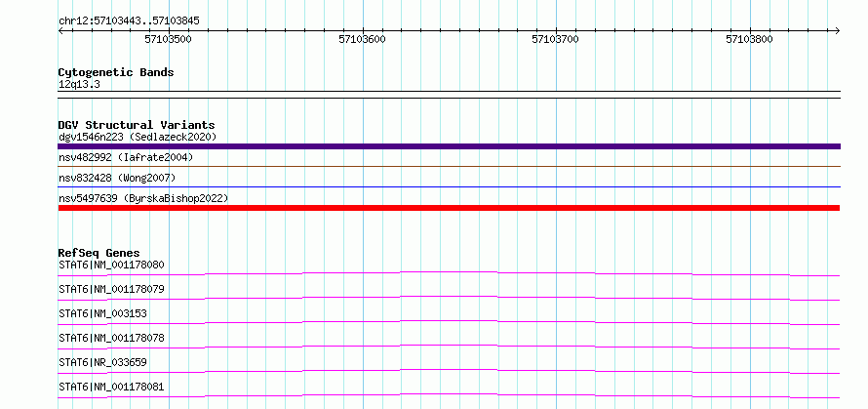Click the left arrowhead of the ruler

point(60,30)
